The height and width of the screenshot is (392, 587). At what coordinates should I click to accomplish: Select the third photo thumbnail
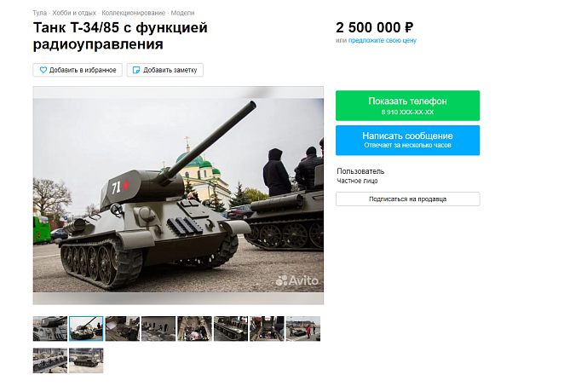[123, 328]
